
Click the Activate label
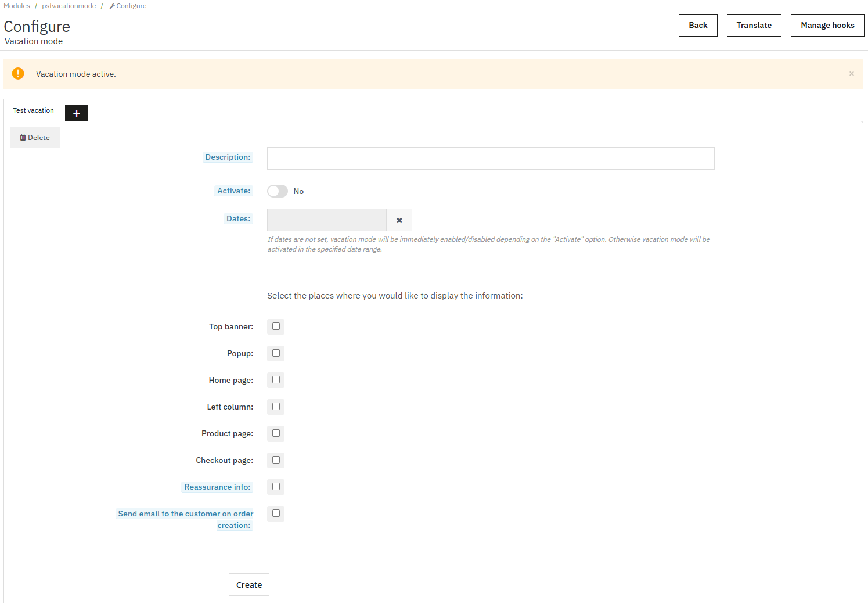click(x=234, y=191)
